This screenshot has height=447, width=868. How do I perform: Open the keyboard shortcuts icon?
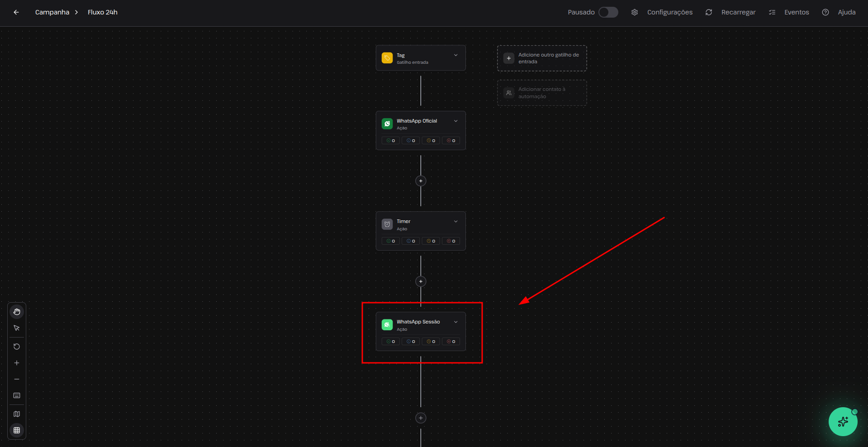[17, 395]
